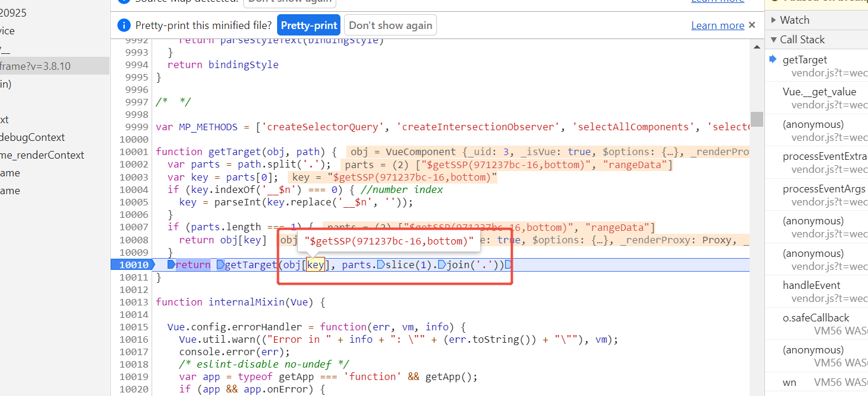Enable the inline breakpoint before getTarget call
Image resolution: width=868 pixels, height=396 pixels.
tap(220, 265)
